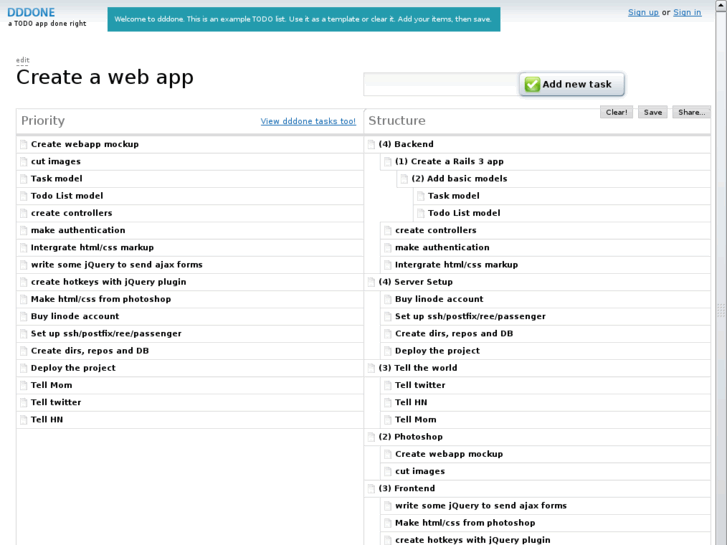The width and height of the screenshot is (727, 545).
Task: Click the document icon next to Tell the world
Action: pyautogui.click(x=371, y=368)
